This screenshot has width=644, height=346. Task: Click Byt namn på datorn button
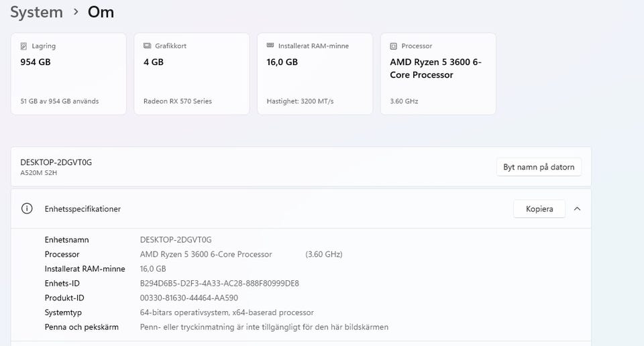coord(539,167)
